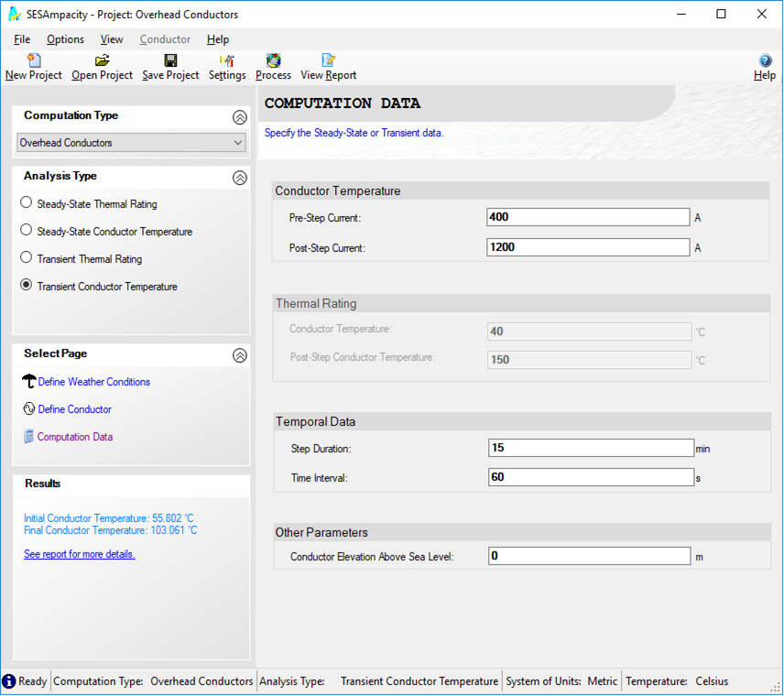This screenshot has width=784, height=696.
Task: Open the Computation Data page link
Action: pos(75,437)
